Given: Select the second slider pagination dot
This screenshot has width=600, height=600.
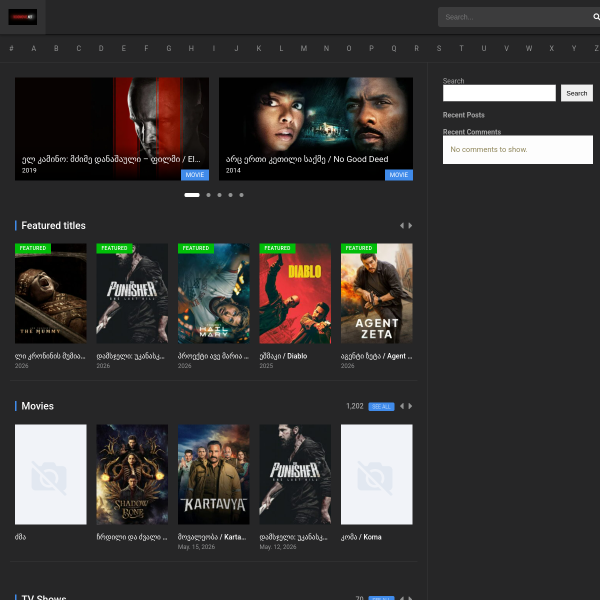Looking at the screenshot, I should point(208,195).
